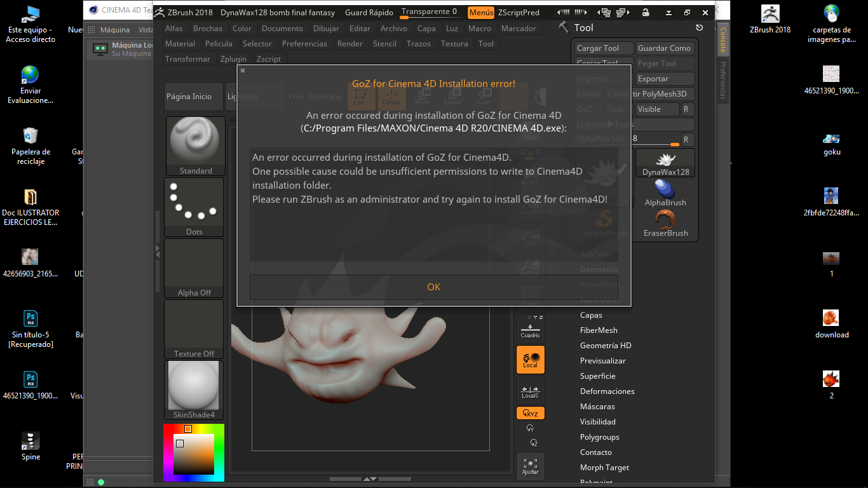The height and width of the screenshot is (488, 868).
Task: Click the Exportar button
Action: coord(665,79)
